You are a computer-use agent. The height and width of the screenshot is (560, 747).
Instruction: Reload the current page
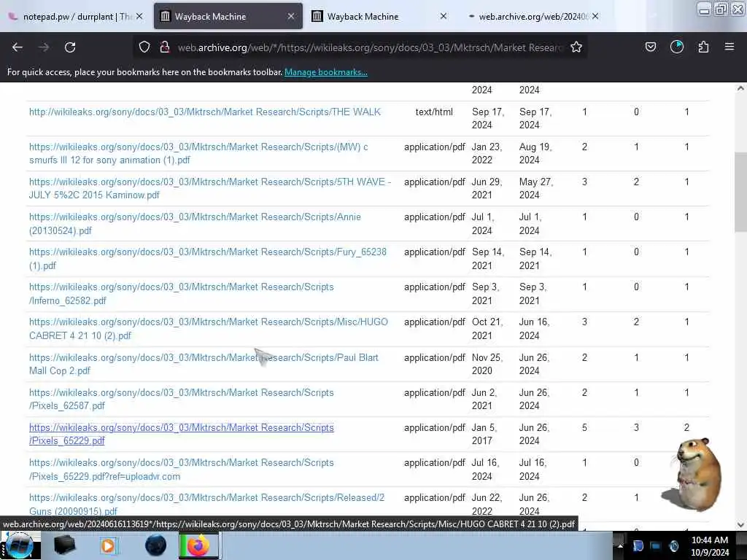70,47
